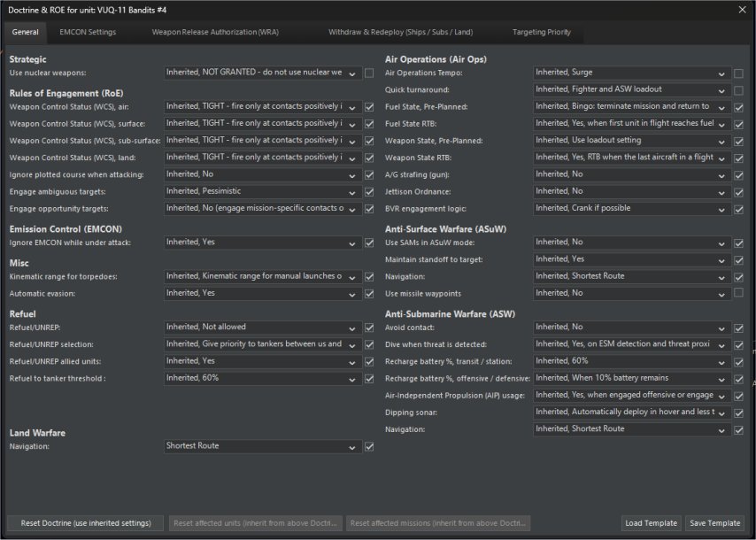Expand Engage opportunity targets dropdown
Image resolution: width=756 pixels, height=540 pixels.
(x=263, y=209)
